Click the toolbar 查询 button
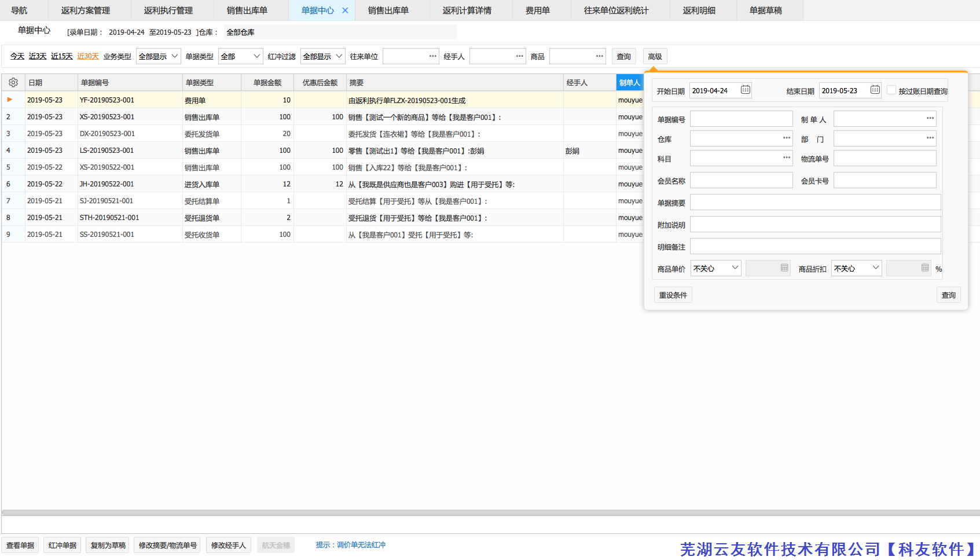The width and height of the screenshot is (980, 560). click(624, 56)
